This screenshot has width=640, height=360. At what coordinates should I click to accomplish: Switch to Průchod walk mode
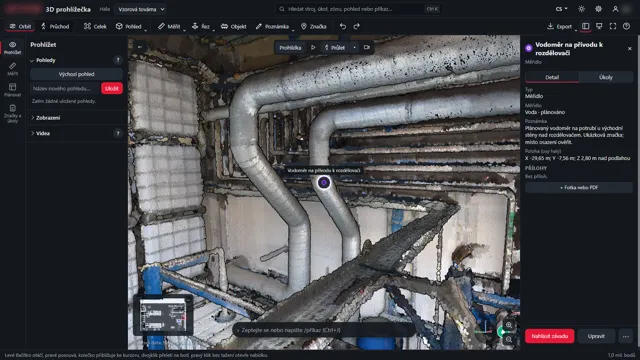tap(56, 27)
